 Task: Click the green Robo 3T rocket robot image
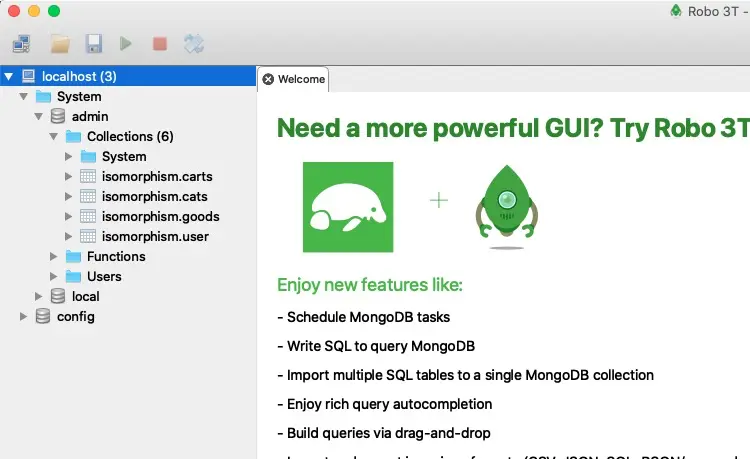click(x=507, y=207)
